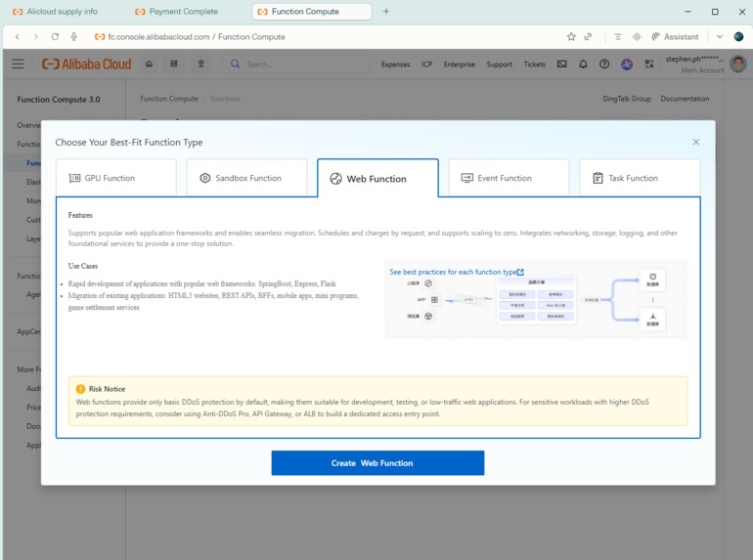The height and width of the screenshot is (560, 753).
Task: Select the Web Function tab
Action: coord(377,178)
